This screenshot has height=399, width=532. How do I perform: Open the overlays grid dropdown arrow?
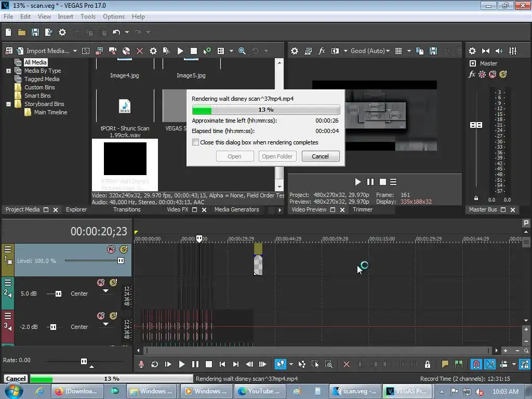[x=409, y=51]
